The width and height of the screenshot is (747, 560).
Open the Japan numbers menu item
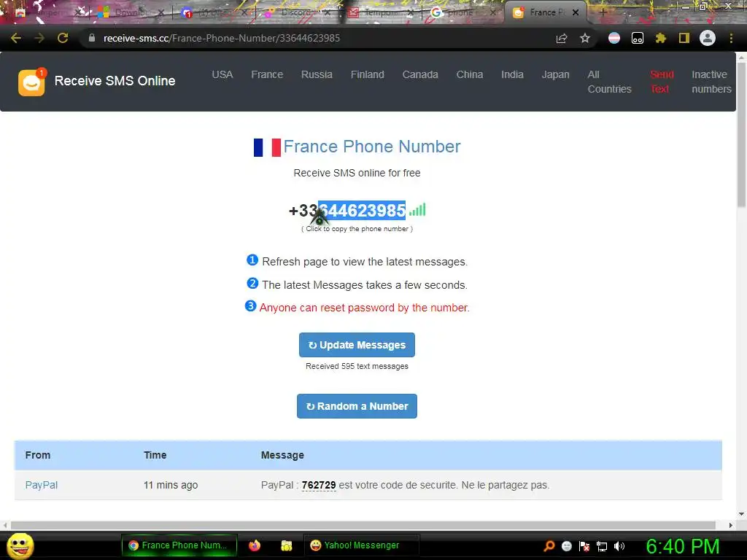pos(555,75)
